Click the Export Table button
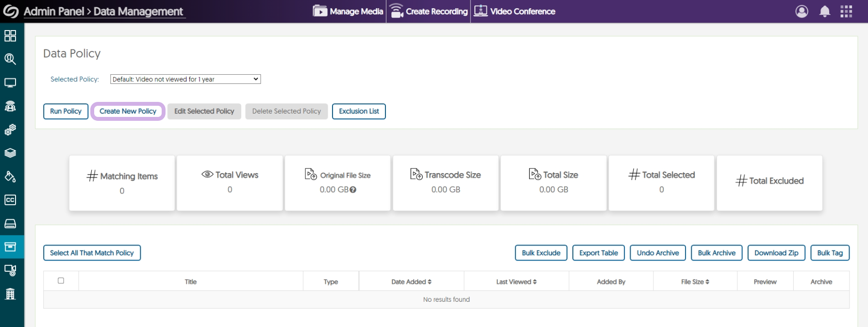 coord(598,253)
